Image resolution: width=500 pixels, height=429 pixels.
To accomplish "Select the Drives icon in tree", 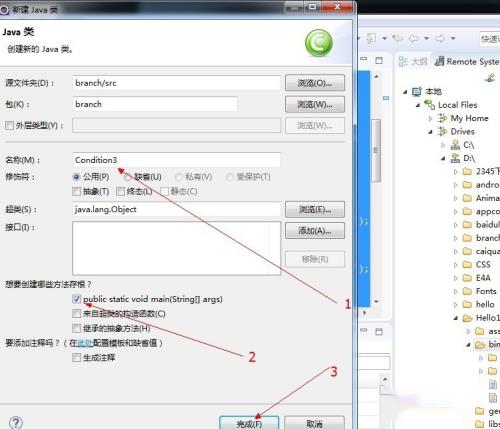I will click(442, 131).
